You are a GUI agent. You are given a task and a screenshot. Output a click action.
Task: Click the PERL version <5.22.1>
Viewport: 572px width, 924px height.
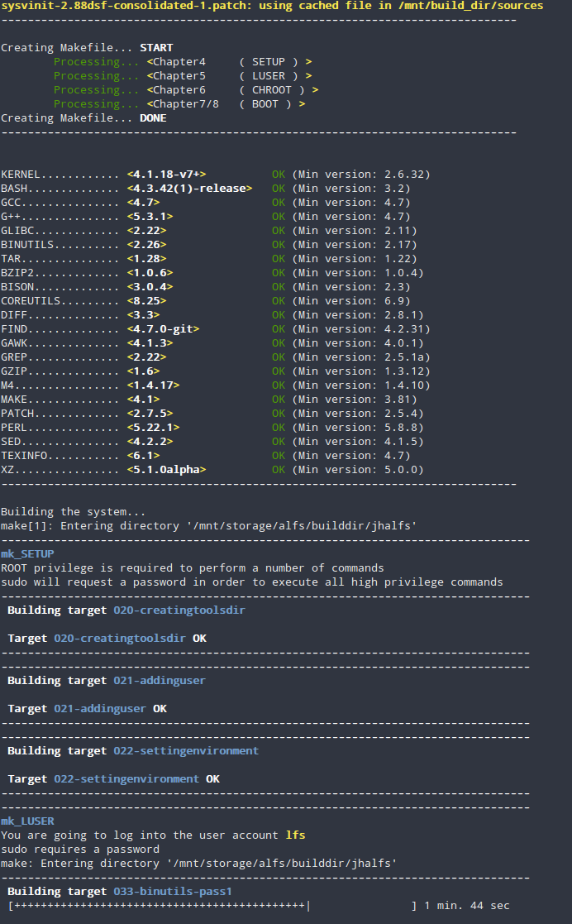pos(153,428)
